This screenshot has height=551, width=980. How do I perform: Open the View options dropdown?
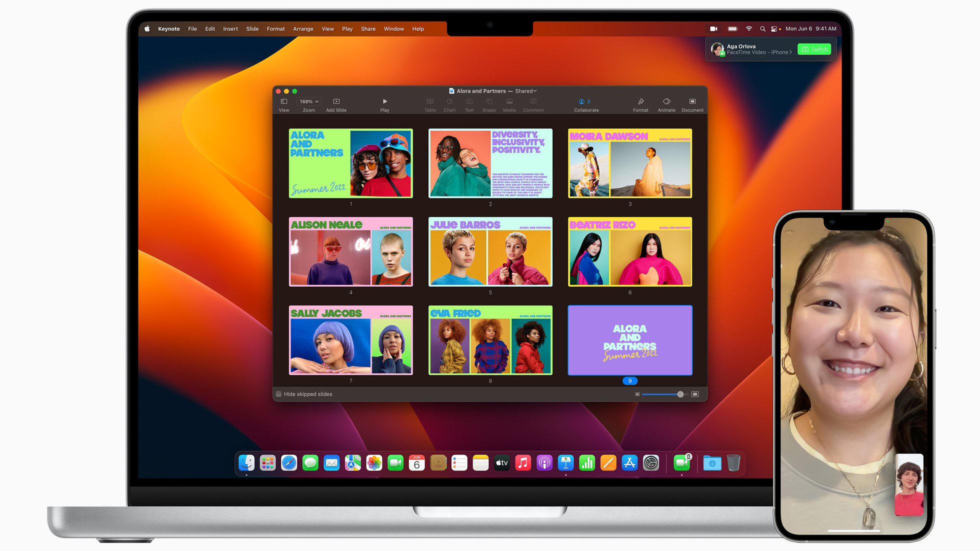tap(283, 104)
